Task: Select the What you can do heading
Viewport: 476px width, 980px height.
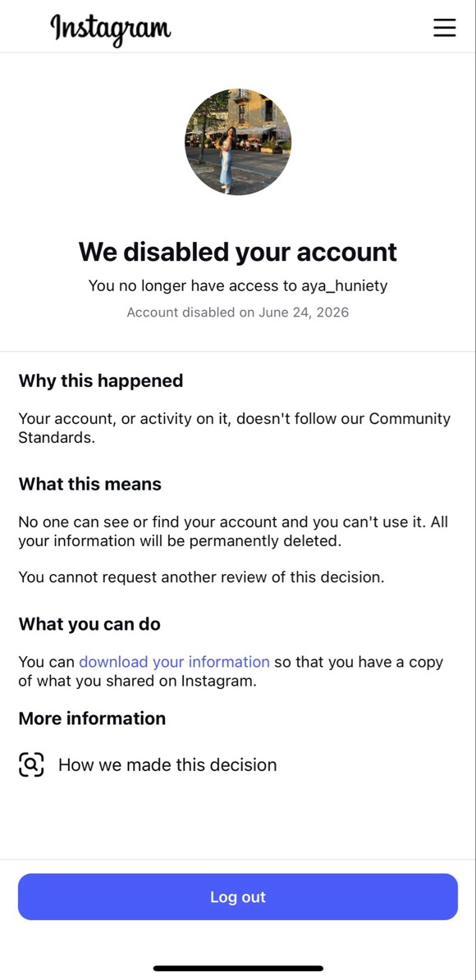Action: click(x=89, y=624)
